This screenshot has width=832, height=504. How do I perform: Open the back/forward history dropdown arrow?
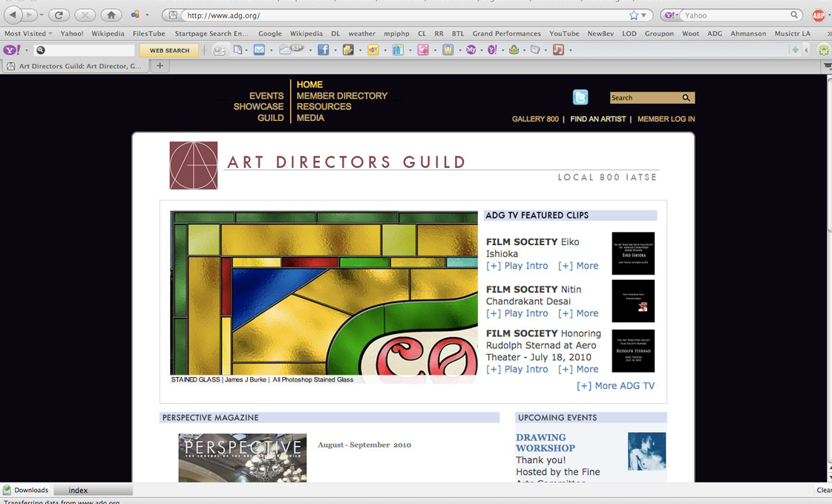pos(42,16)
